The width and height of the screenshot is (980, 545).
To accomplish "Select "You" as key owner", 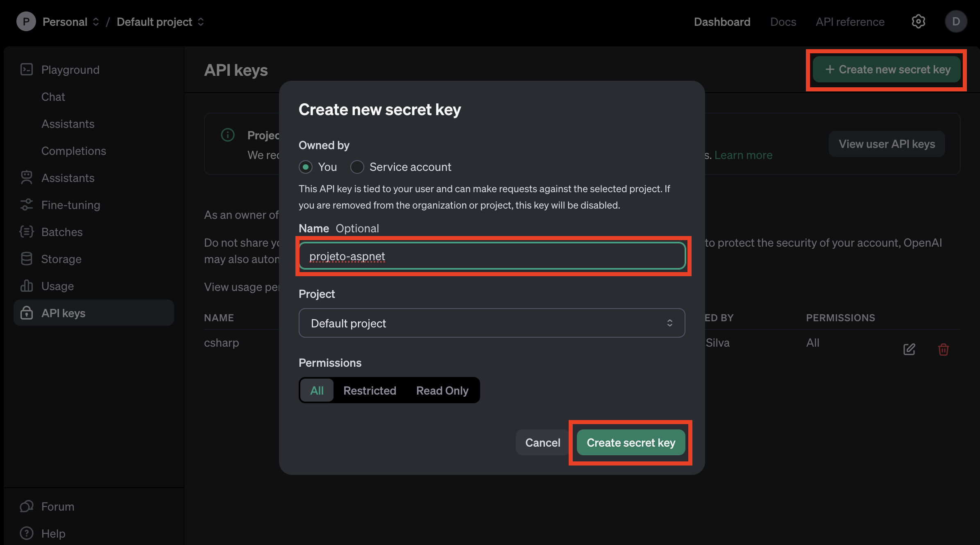I will [x=306, y=167].
